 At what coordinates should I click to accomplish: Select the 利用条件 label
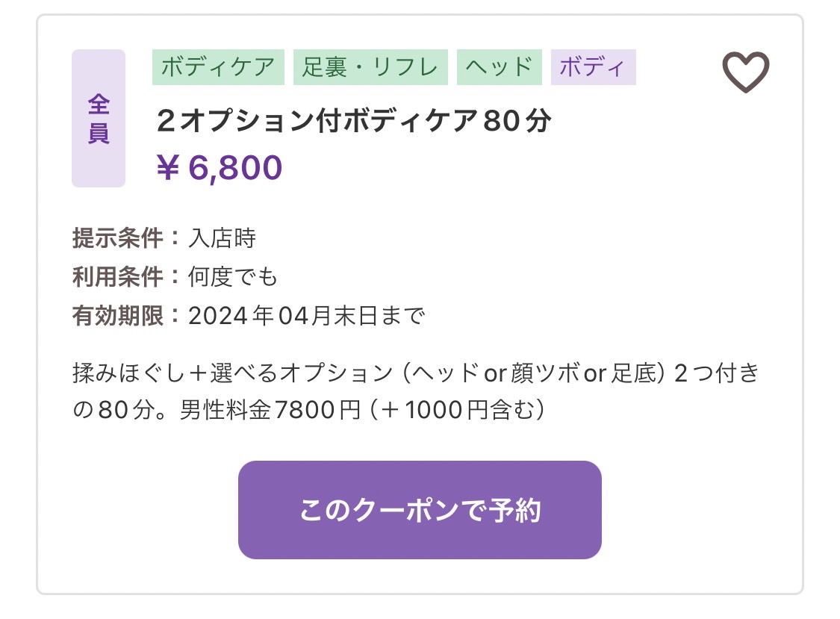[118, 277]
